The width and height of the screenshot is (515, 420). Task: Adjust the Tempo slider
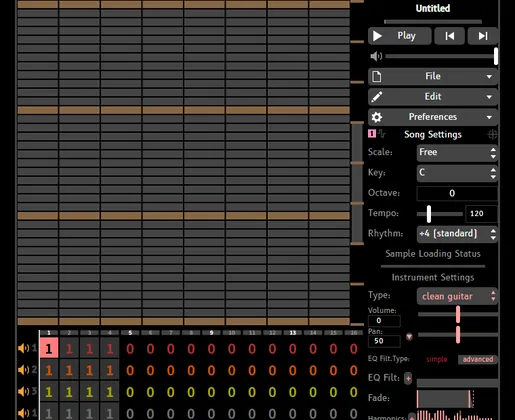440,214
